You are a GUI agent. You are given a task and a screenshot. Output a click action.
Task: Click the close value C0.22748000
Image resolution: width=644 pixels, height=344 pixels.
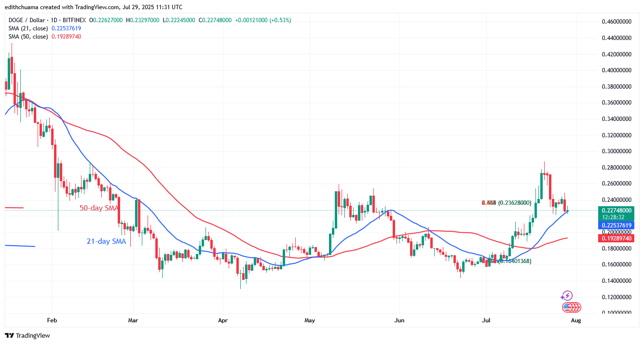point(215,20)
